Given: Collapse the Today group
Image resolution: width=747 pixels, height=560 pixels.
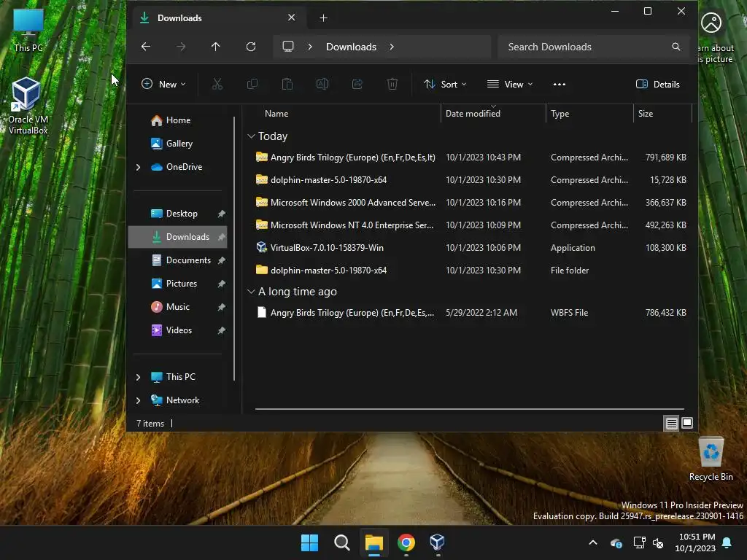Looking at the screenshot, I should (251, 136).
